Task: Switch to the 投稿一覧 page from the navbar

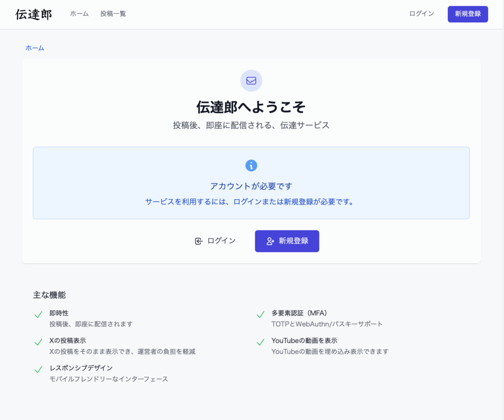Action: 112,14
